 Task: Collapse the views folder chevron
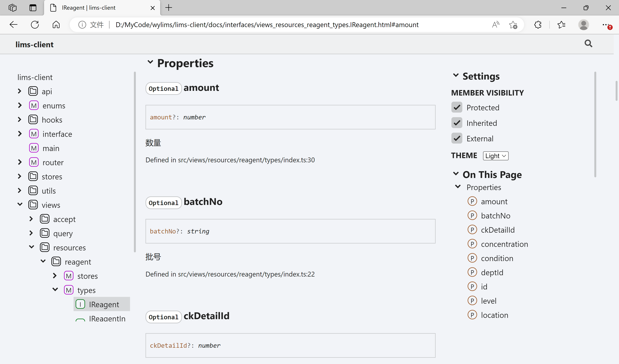click(x=20, y=204)
